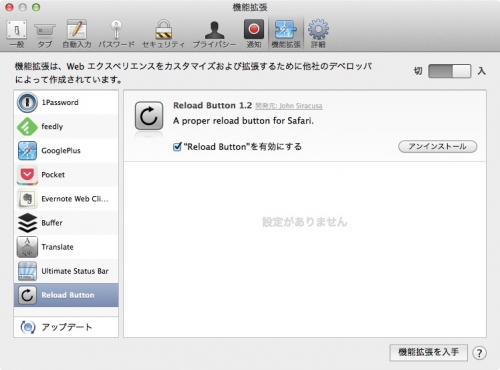Click the Reload Button list icon
The width and height of the screenshot is (500, 370).
pos(27,295)
